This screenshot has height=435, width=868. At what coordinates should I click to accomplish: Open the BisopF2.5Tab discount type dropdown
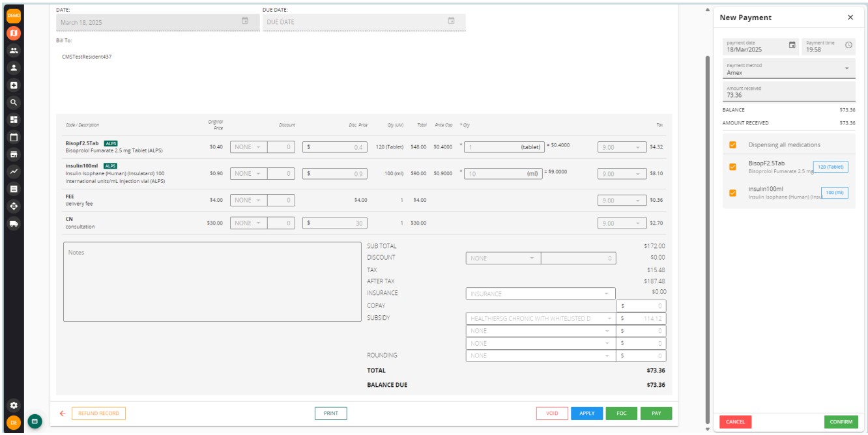coord(248,147)
